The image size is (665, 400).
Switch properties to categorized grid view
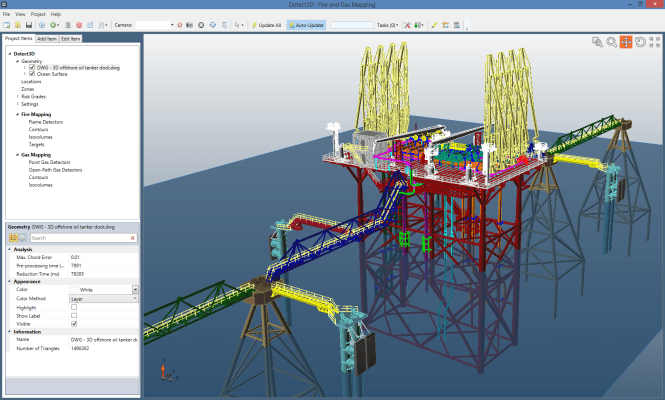tap(12, 238)
